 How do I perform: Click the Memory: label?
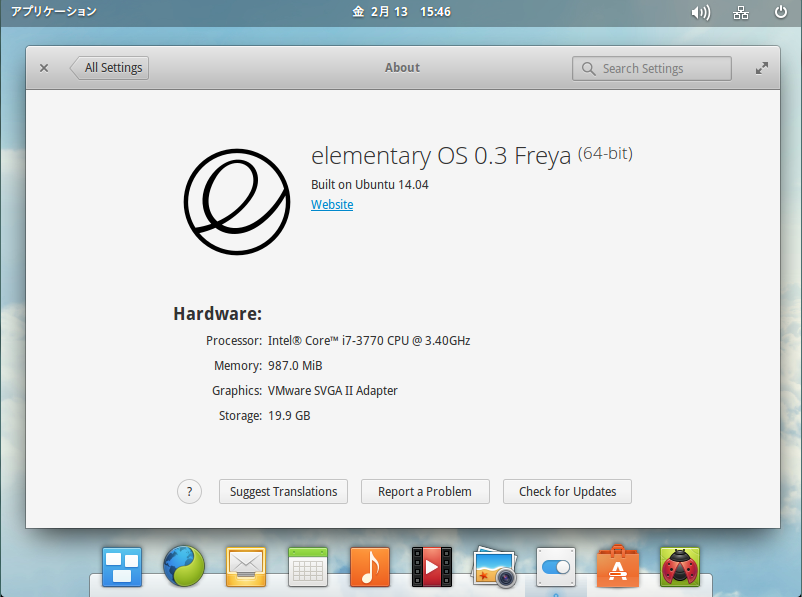click(238, 366)
